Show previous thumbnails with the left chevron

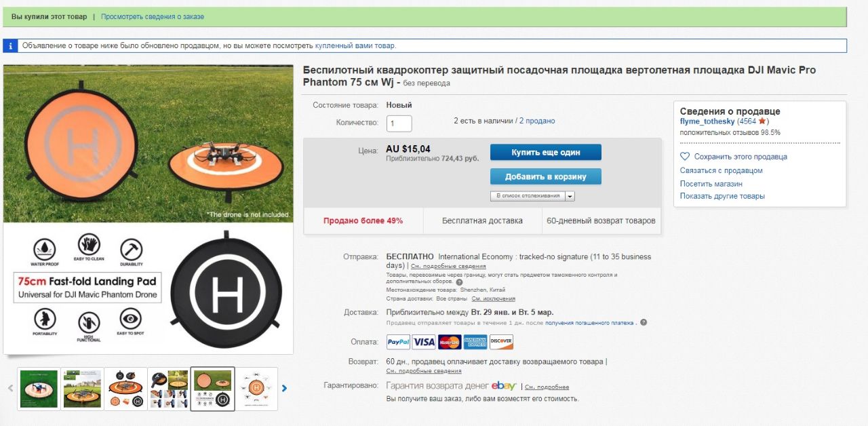[x=11, y=389]
